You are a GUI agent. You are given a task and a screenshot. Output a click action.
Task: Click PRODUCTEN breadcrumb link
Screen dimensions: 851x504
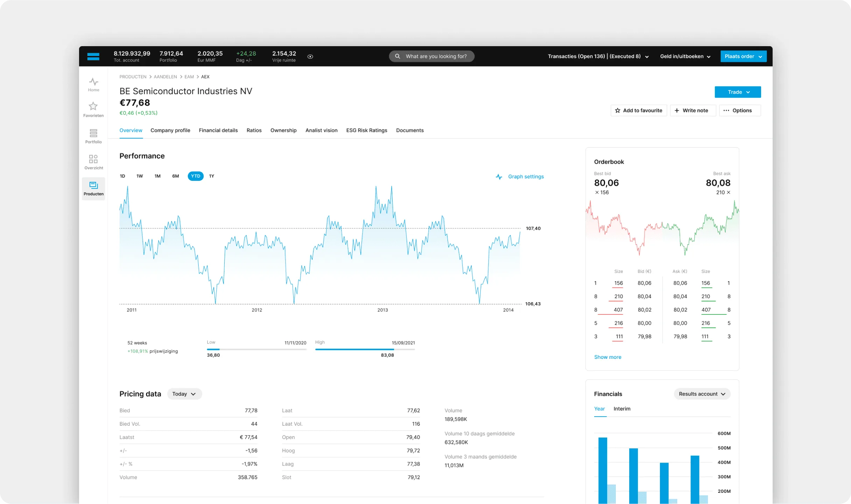133,77
